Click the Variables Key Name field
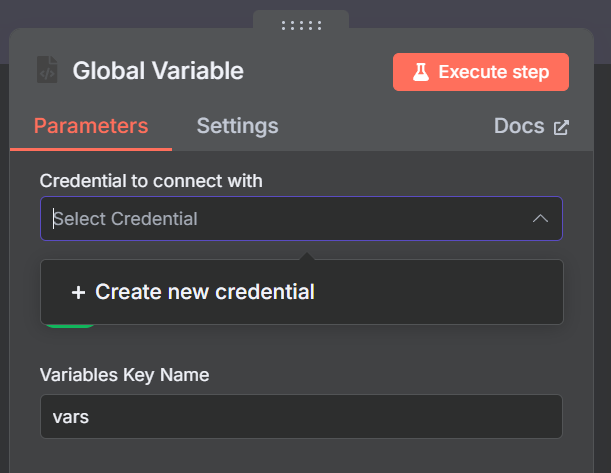This screenshot has width=611, height=473. (x=301, y=417)
